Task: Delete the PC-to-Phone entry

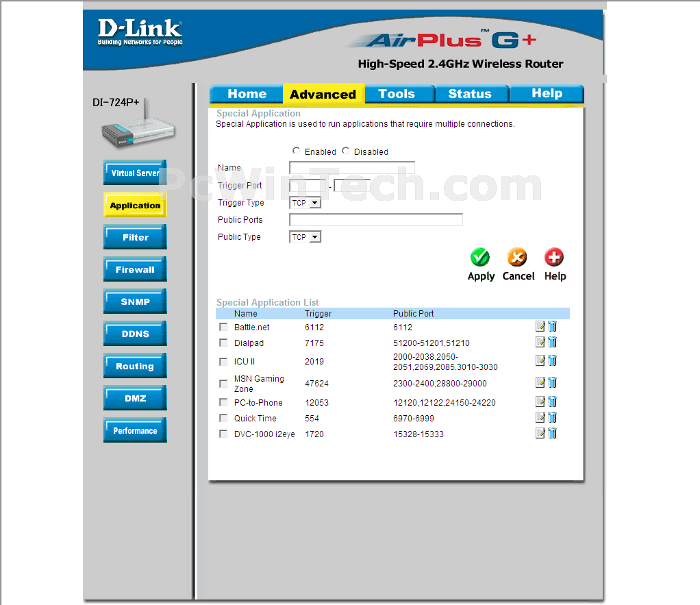Action: [552, 402]
